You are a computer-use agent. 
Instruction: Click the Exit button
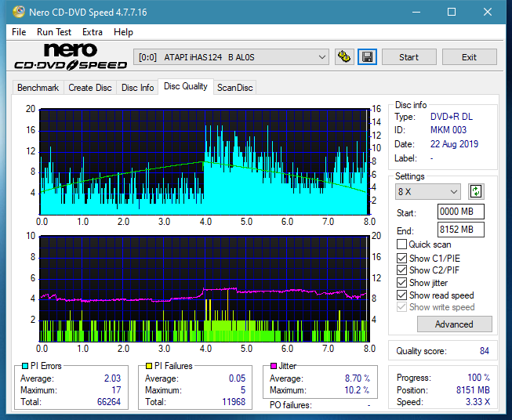(x=469, y=57)
